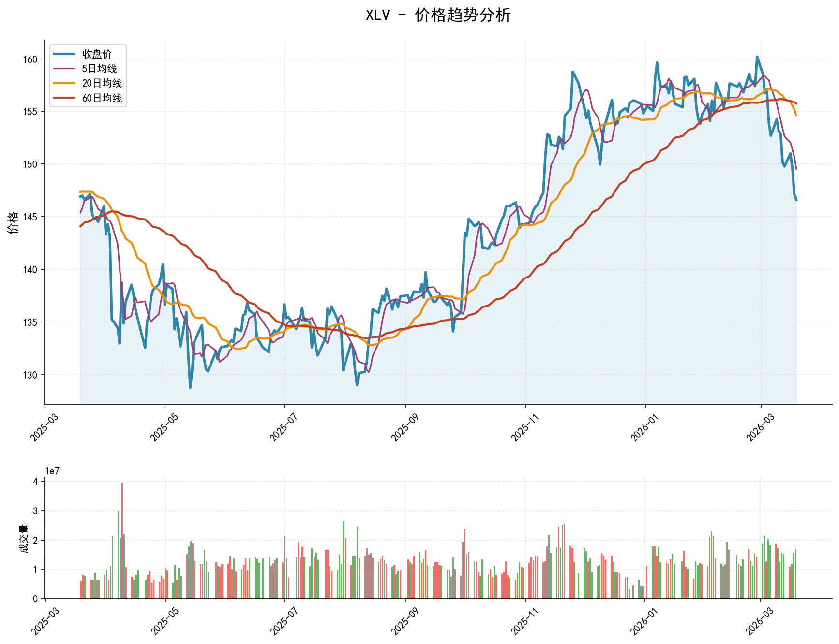Click the purple 5日均线 legend line swatch
The height and width of the screenshot is (644, 839).
pos(64,69)
